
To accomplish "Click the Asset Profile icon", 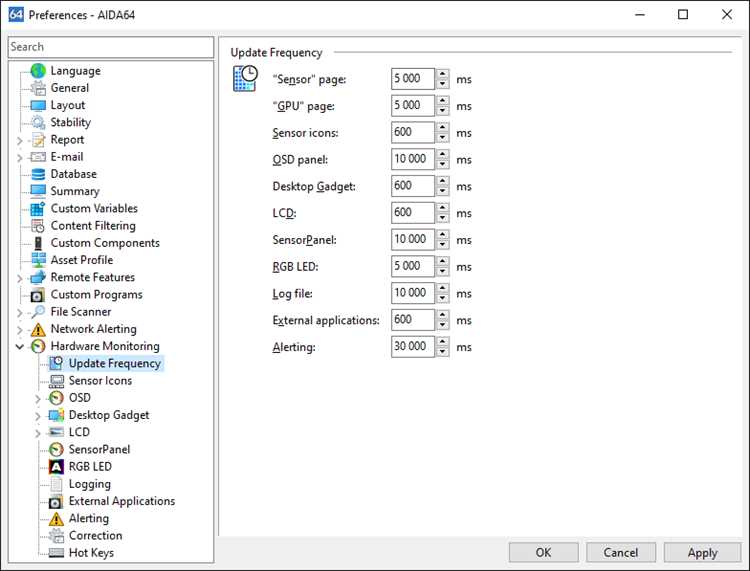I will tap(38, 260).
